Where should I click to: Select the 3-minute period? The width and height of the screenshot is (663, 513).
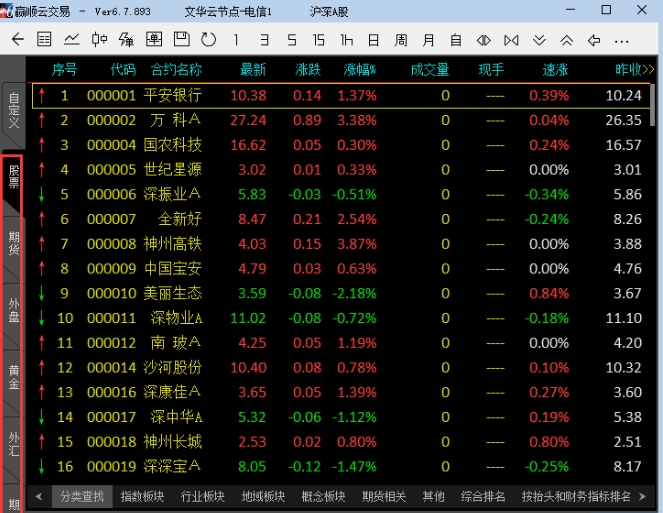click(x=264, y=40)
